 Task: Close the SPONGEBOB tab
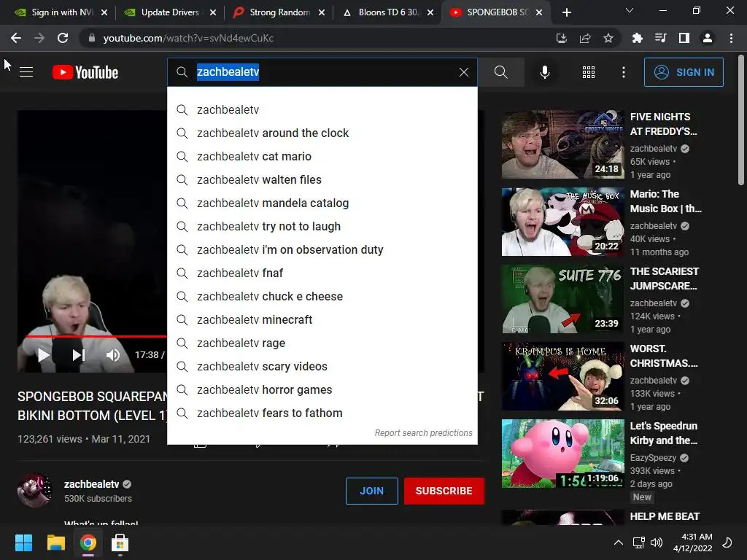(539, 12)
